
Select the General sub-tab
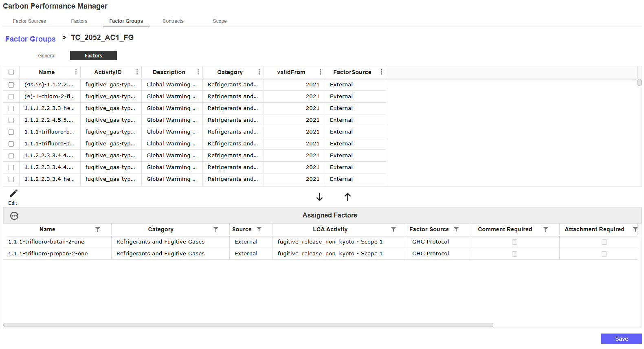pos(47,56)
